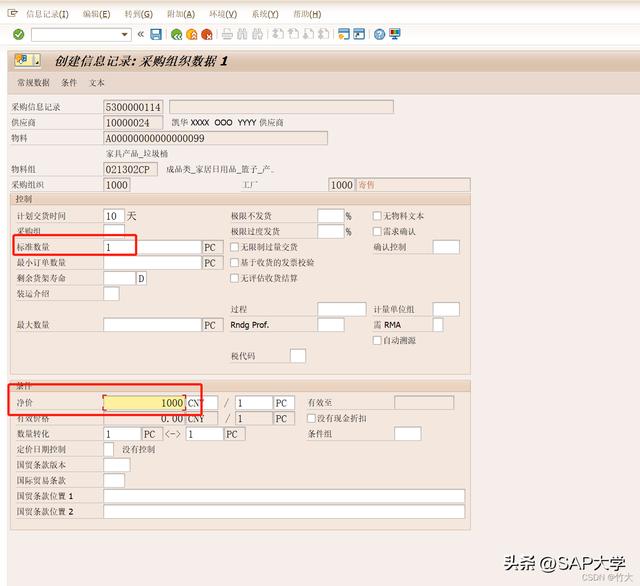The width and height of the screenshot is (640, 586).
Task: Click the green Enter checkmark icon
Action: pos(18,34)
